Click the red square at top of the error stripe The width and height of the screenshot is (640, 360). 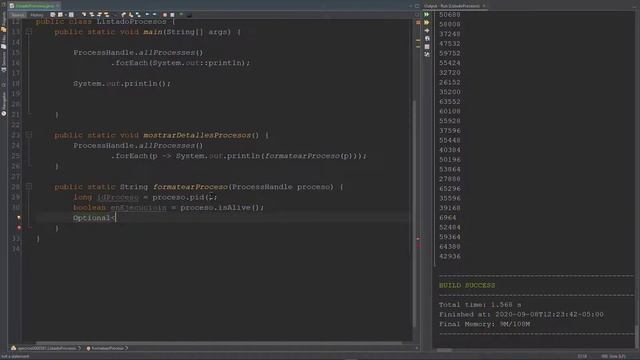[x=418, y=22]
